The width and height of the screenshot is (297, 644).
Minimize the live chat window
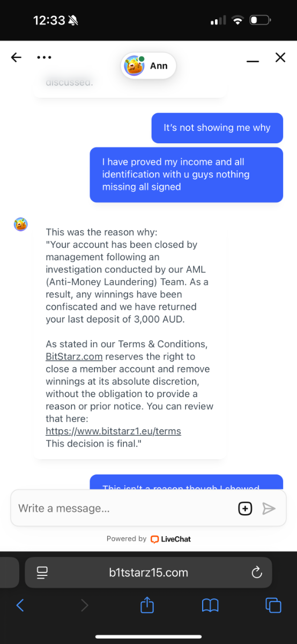click(x=253, y=61)
